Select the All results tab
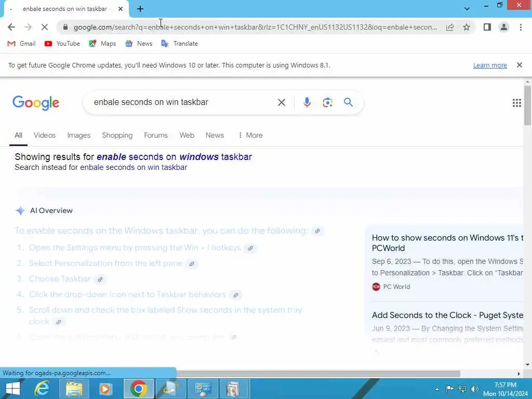Image resolution: width=532 pixels, height=399 pixels. tap(18, 136)
